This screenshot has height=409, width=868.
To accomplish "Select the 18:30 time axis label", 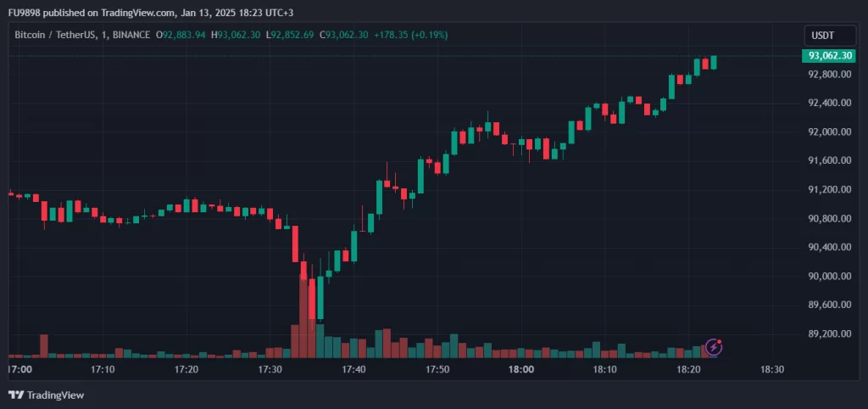I will pos(772,370).
